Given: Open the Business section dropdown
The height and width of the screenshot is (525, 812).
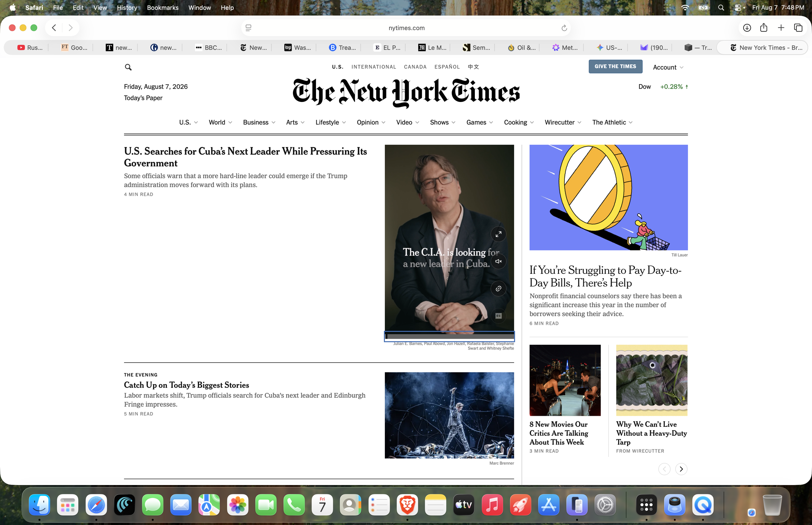Looking at the screenshot, I should coord(259,122).
